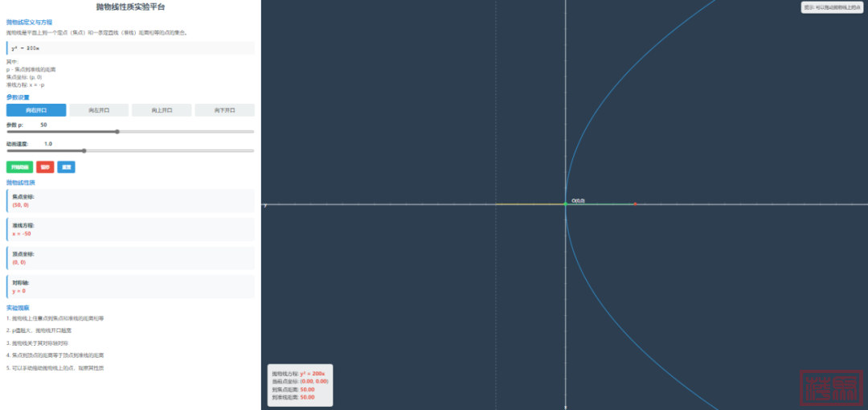Viewport: 868px width, 410px height.
Task: Click the 动画速度 slider handle
Action: click(x=84, y=150)
